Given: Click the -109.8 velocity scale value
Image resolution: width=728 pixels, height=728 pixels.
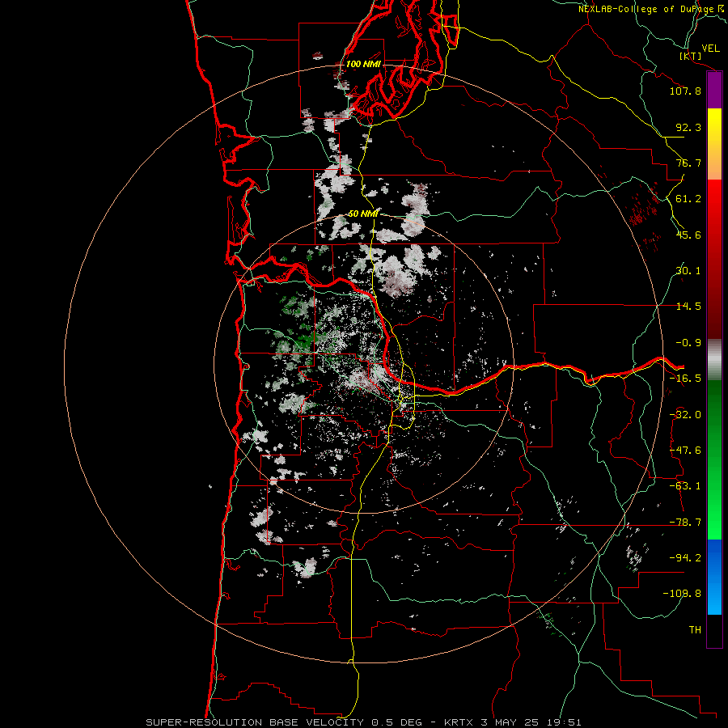Looking at the screenshot, I should (x=683, y=594).
